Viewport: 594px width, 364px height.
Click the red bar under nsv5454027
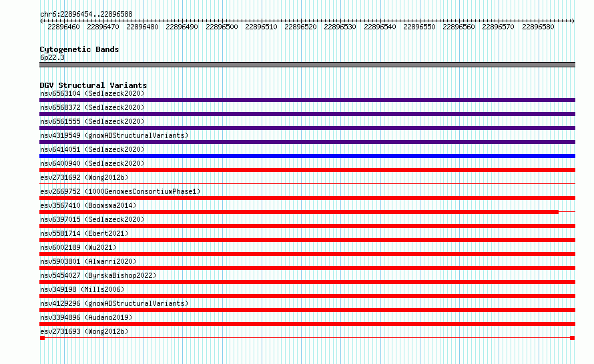[307, 282]
